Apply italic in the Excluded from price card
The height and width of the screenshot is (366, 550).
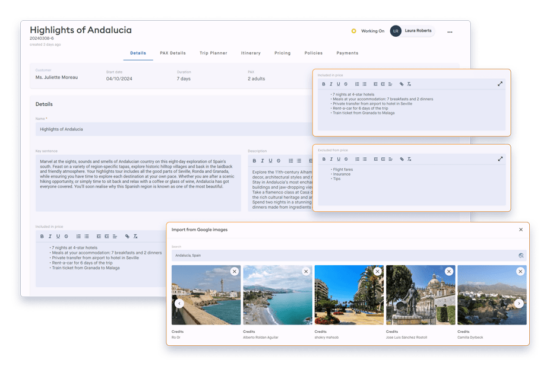click(x=331, y=159)
